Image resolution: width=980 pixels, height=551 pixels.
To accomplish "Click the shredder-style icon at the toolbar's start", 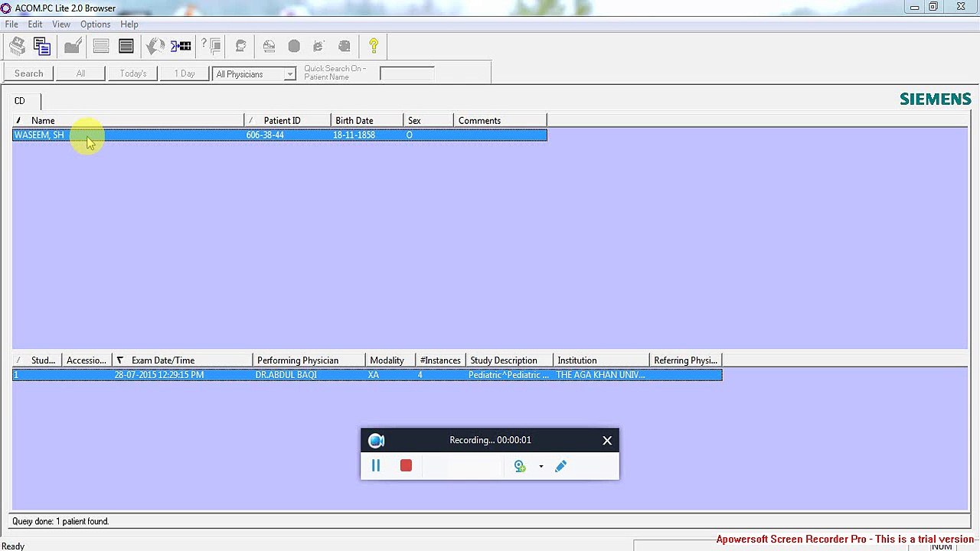I will pyautogui.click(x=17, y=47).
